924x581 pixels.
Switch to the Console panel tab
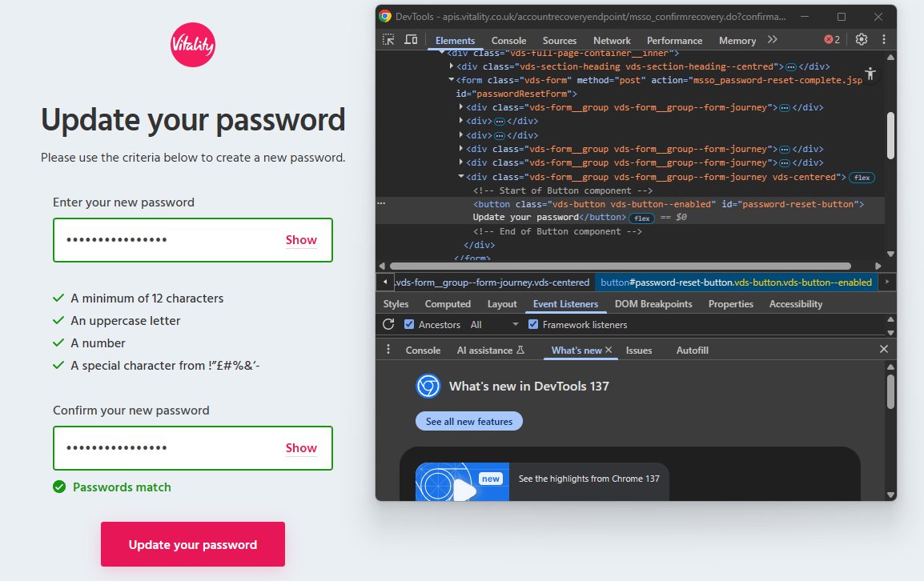508,40
